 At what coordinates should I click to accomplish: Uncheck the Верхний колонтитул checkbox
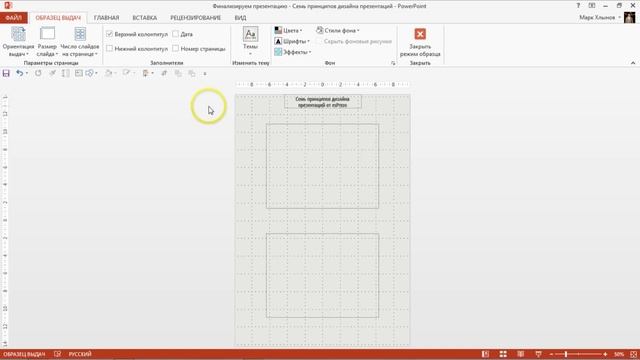point(109,34)
